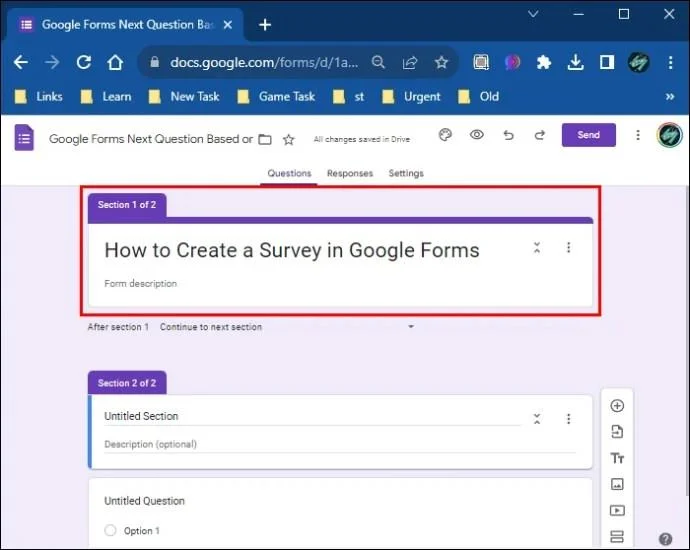Open the tab search dropdown arrow
690x550 pixels.
(x=533, y=14)
